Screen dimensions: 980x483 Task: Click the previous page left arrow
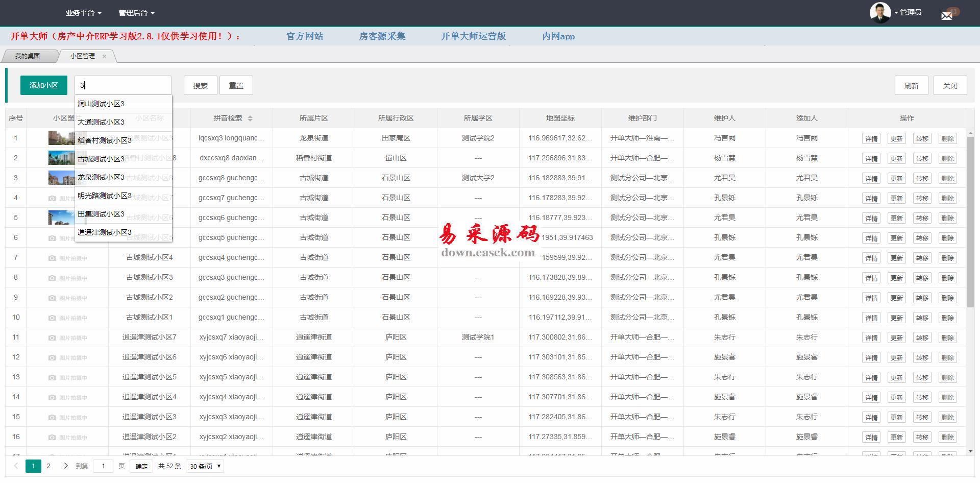point(16,466)
